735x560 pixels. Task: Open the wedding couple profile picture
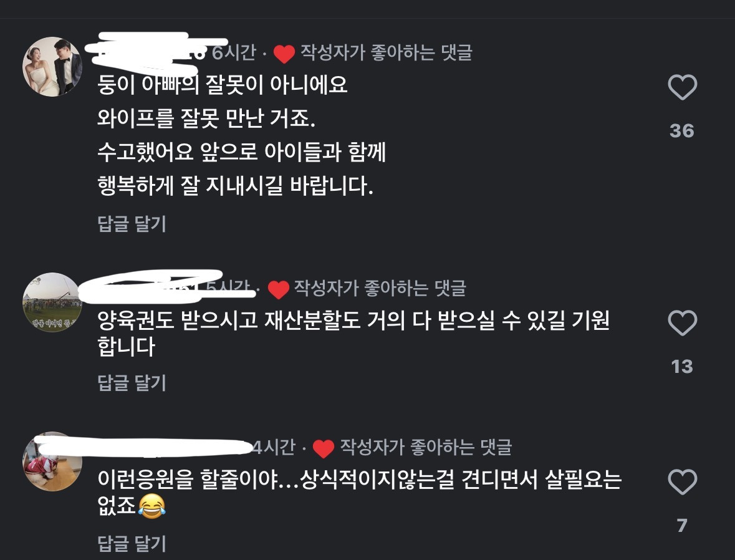(52, 67)
